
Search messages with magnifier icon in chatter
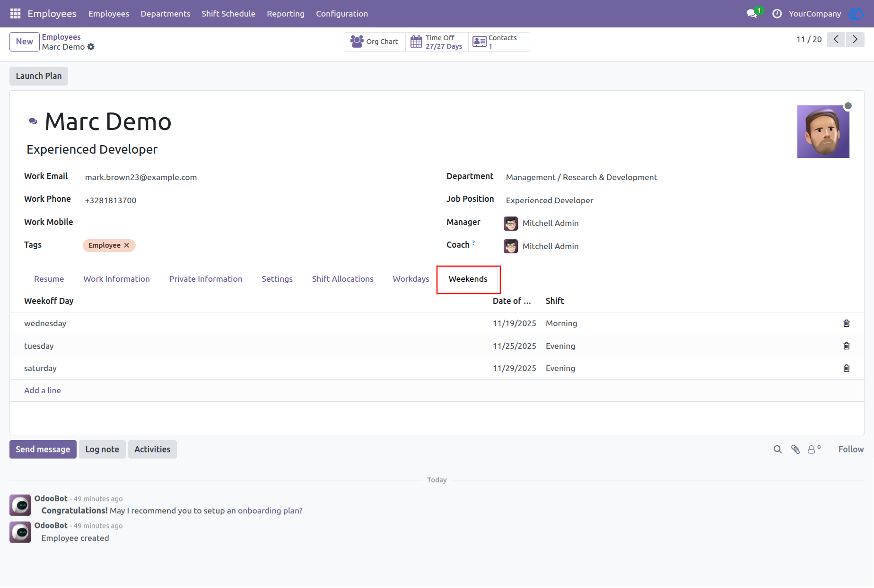coord(778,450)
